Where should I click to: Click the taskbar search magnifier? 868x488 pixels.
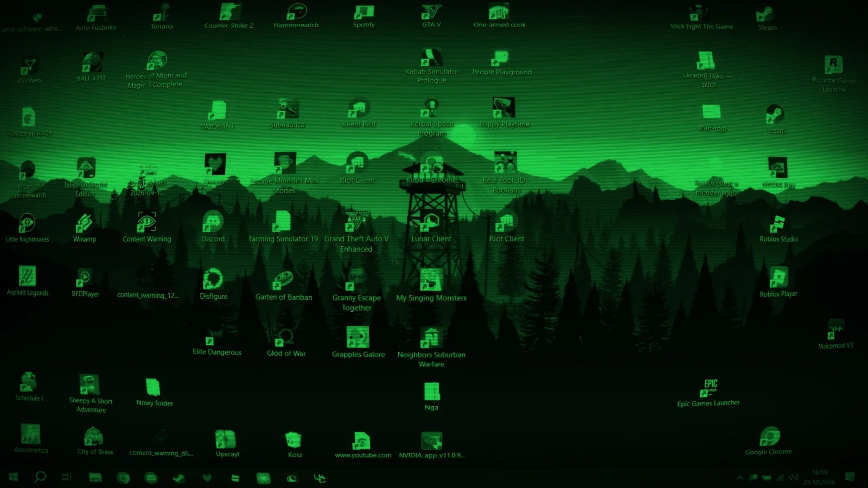click(x=40, y=477)
